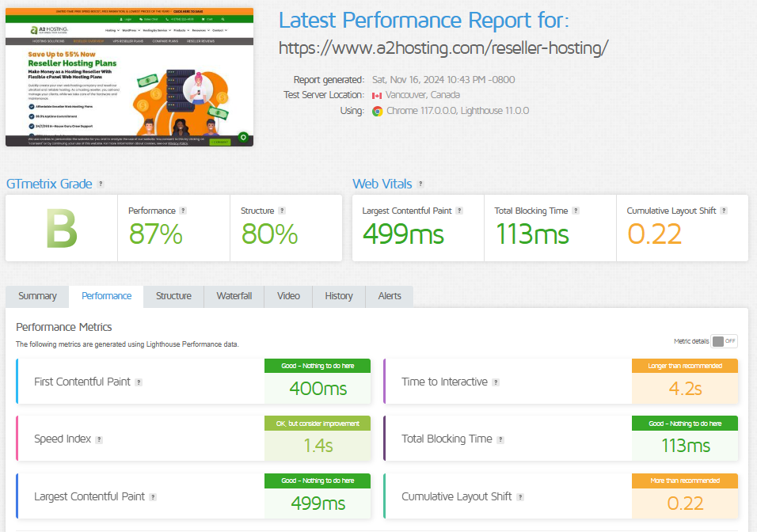The width and height of the screenshot is (757, 532).
Task: Open the Summary tab
Action: 37,296
